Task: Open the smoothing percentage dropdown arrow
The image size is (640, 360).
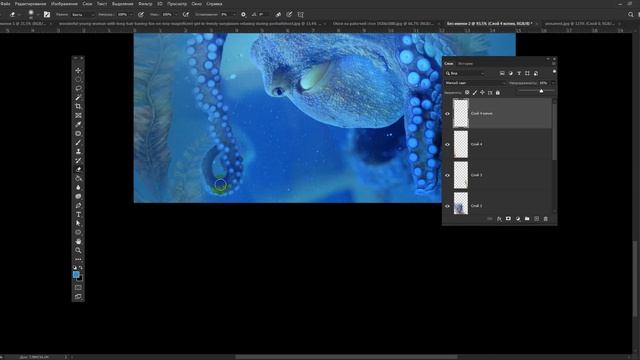Action: [234, 14]
